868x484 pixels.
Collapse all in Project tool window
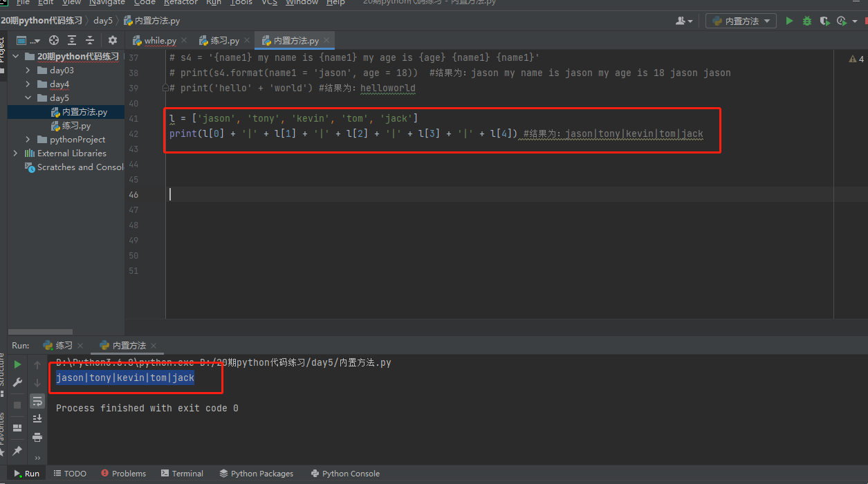point(90,40)
